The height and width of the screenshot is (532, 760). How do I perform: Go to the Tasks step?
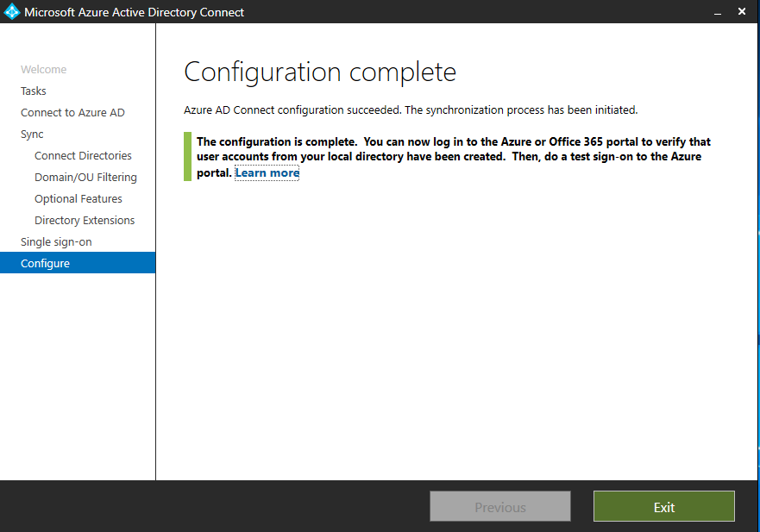pos(34,91)
